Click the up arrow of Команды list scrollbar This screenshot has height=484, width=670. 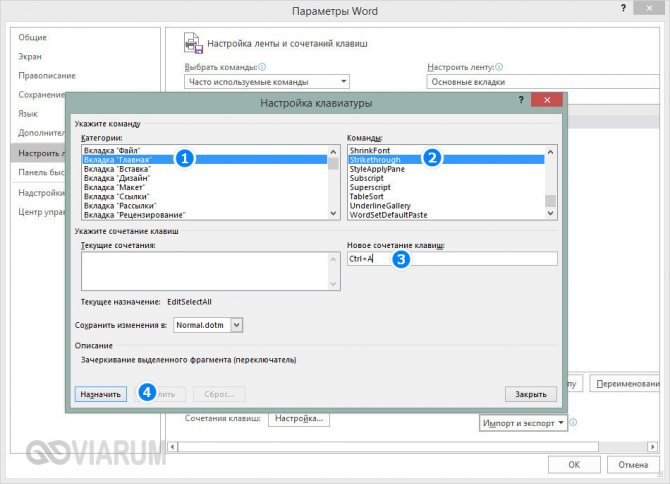click(550, 152)
